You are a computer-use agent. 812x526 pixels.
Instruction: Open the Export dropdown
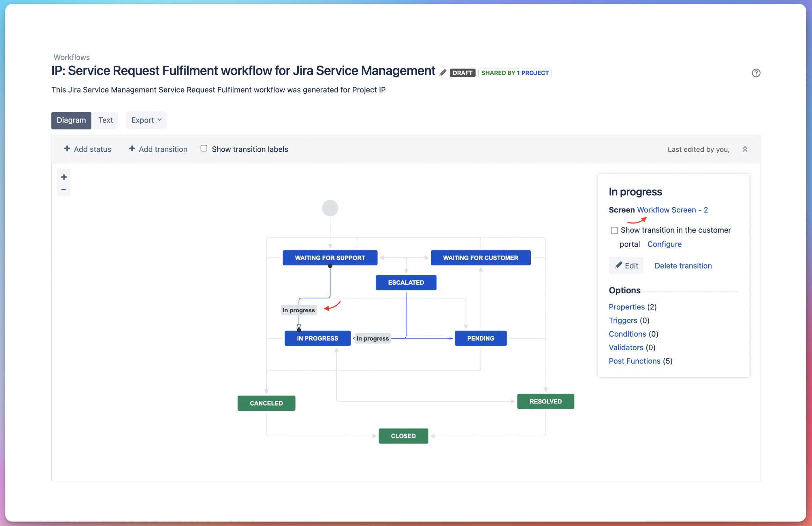(146, 120)
